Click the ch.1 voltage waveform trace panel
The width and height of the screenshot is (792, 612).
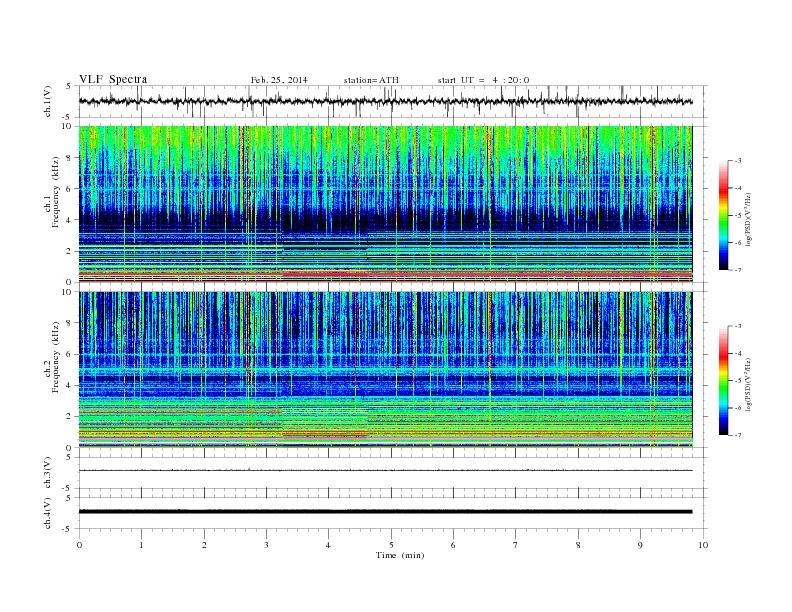(393, 101)
